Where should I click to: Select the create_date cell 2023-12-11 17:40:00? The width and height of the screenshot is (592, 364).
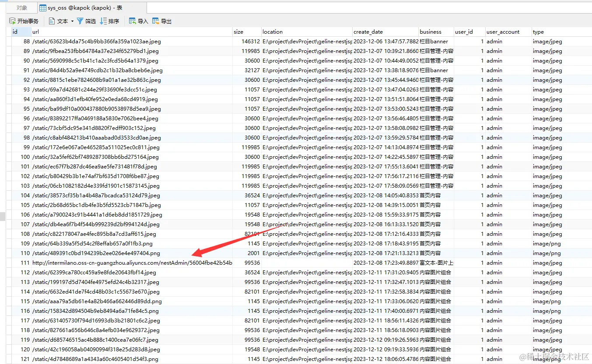(x=385, y=311)
